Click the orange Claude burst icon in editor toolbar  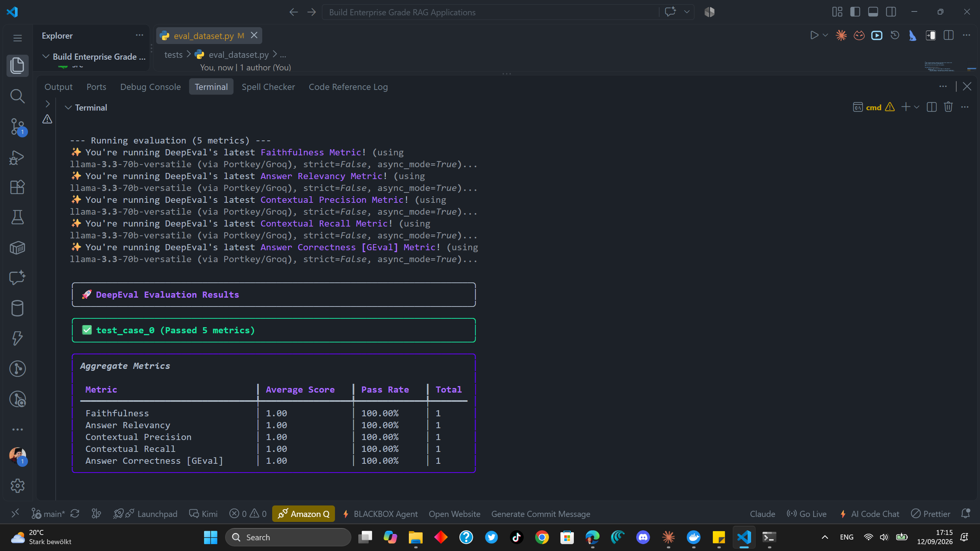841,35
